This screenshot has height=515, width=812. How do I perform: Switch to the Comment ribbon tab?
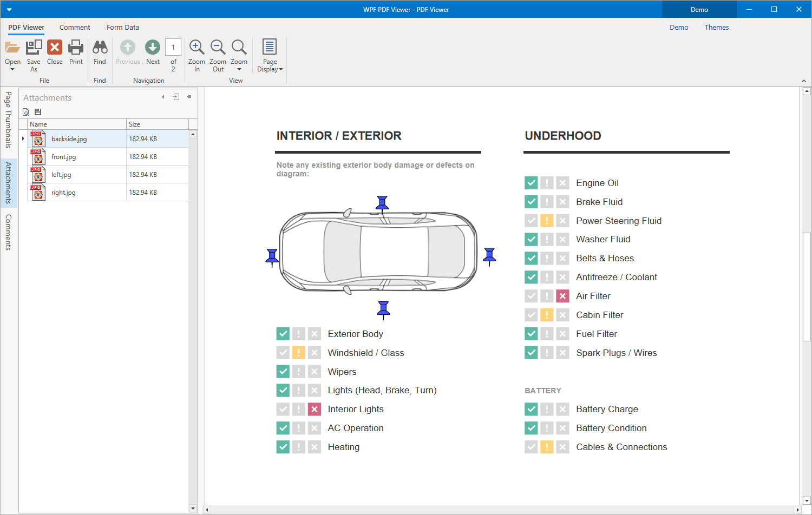pos(75,28)
